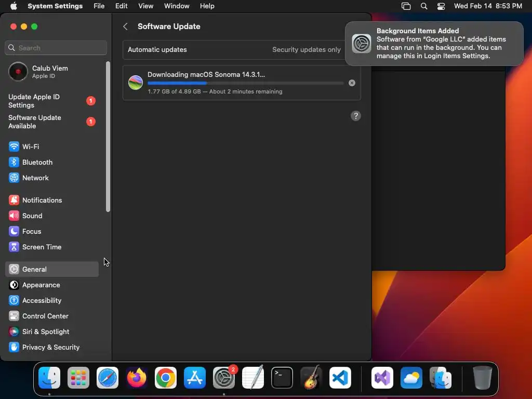Launch Safari from the Dock
This screenshot has width=532, height=399.
[x=108, y=378]
